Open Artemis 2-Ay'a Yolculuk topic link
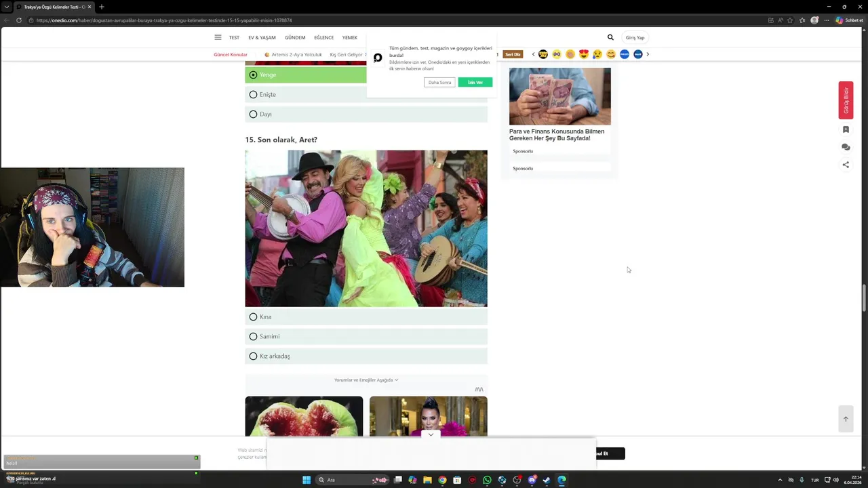The width and height of the screenshot is (868, 488). tap(294, 55)
